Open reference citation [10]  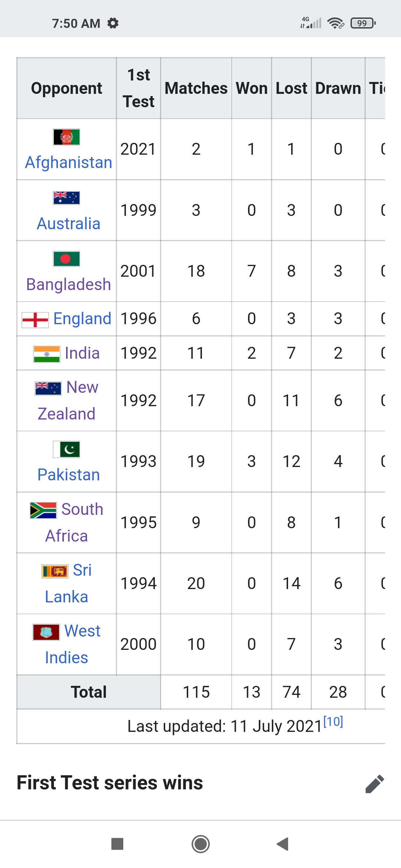tap(333, 721)
